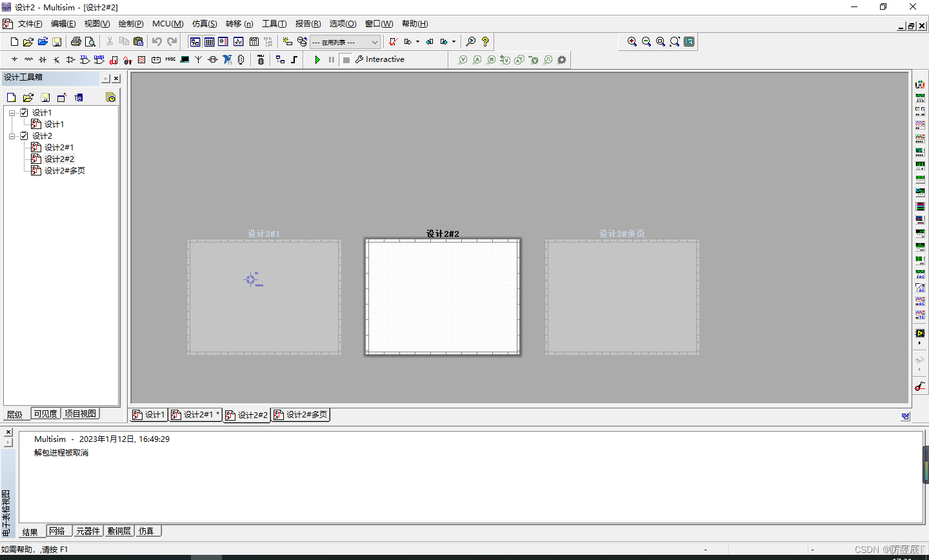This screenshot has width=929, height=560.
Task: Click the Place bus icon
Action: [x=294, y=59]
